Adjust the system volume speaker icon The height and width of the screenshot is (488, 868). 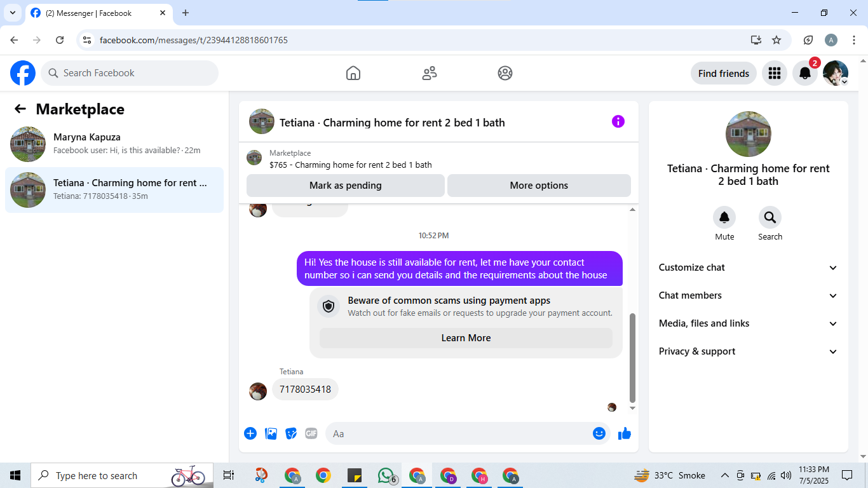coord(786,475)
